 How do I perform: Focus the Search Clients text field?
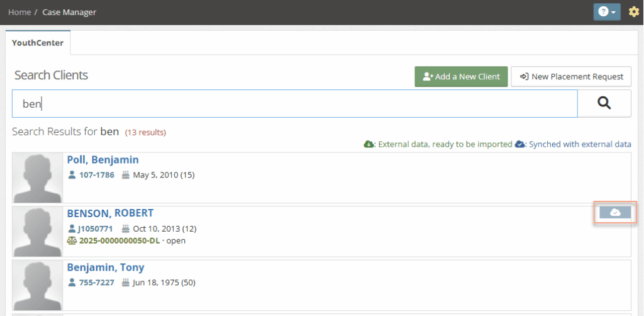(294, 103)
